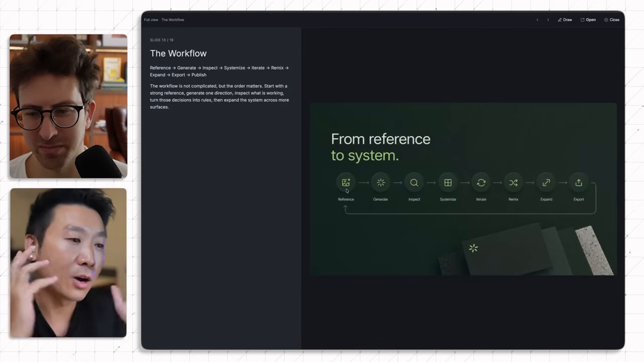Click the workflow description paragraph
This screenshot has height=362, width=644.
point(219,97)
